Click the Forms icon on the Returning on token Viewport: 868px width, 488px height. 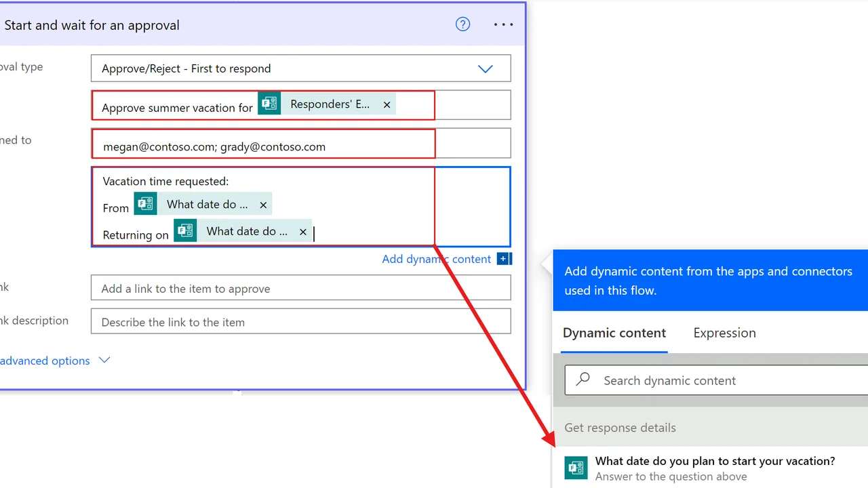click(x=185, y=231)
